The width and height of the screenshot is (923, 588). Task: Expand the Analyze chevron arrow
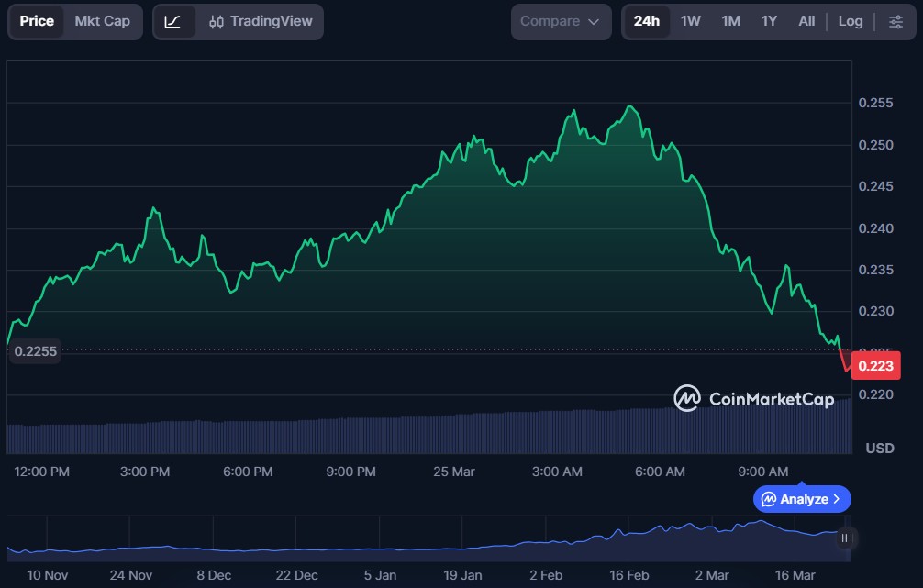pyautogui.click(x=836, y=499)
